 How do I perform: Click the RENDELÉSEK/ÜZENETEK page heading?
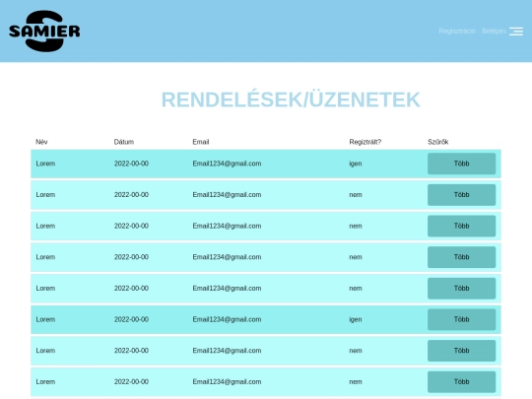tap(291, 100)
